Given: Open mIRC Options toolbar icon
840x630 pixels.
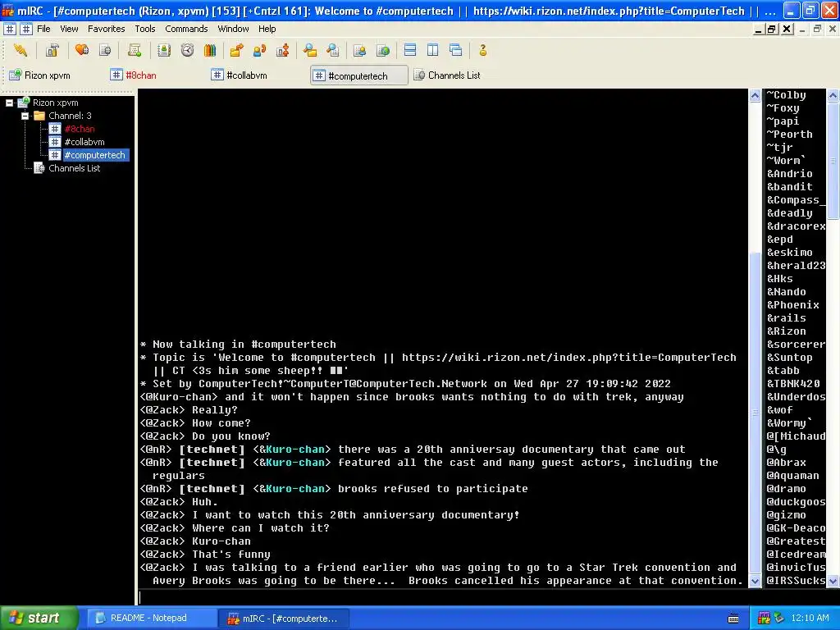Looking at the screenshot, I should point(52,50).
